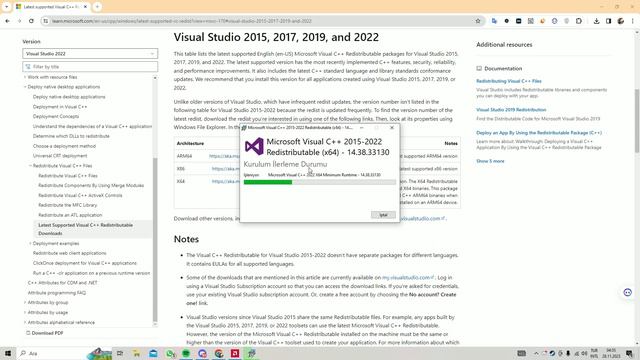
Task: Reload the current page
Action: tap(31, 21)
